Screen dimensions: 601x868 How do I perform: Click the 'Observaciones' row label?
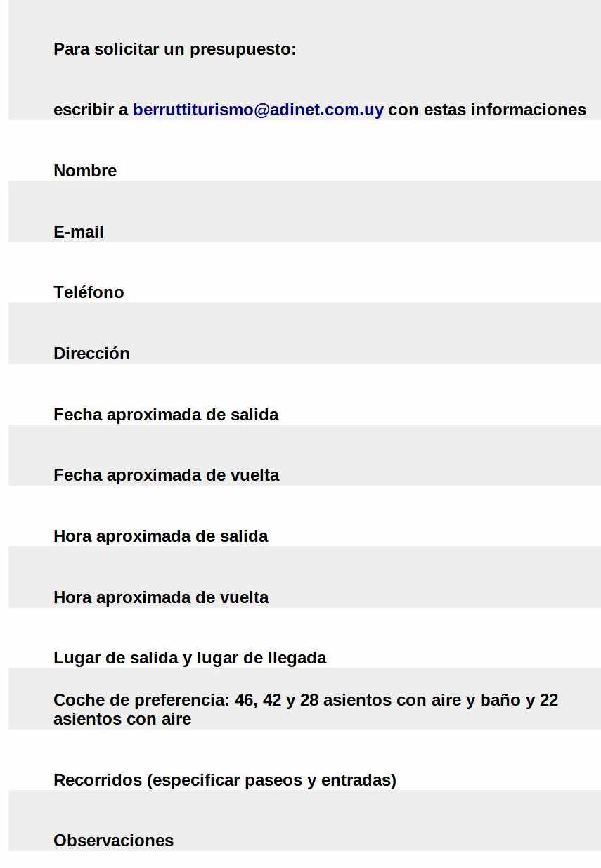[113, 841]
